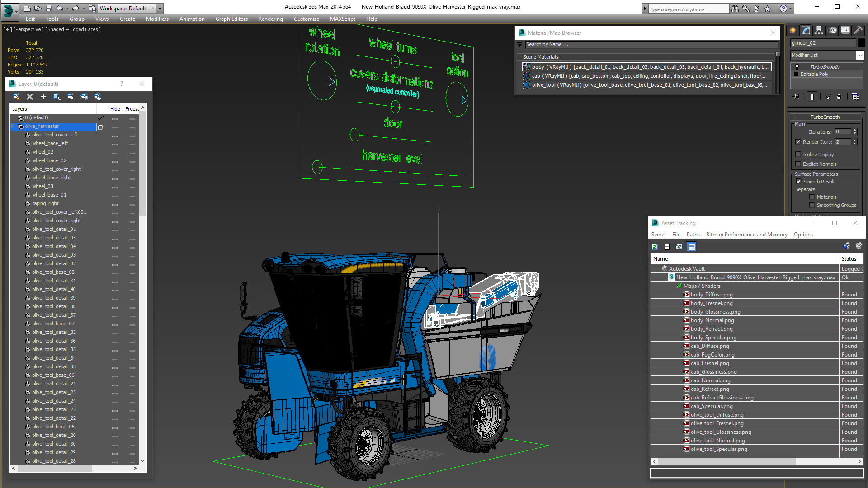This screenshot has width=868, height=488.
Task: Enable Isoline Display checkbox
Action: [798, 155]
